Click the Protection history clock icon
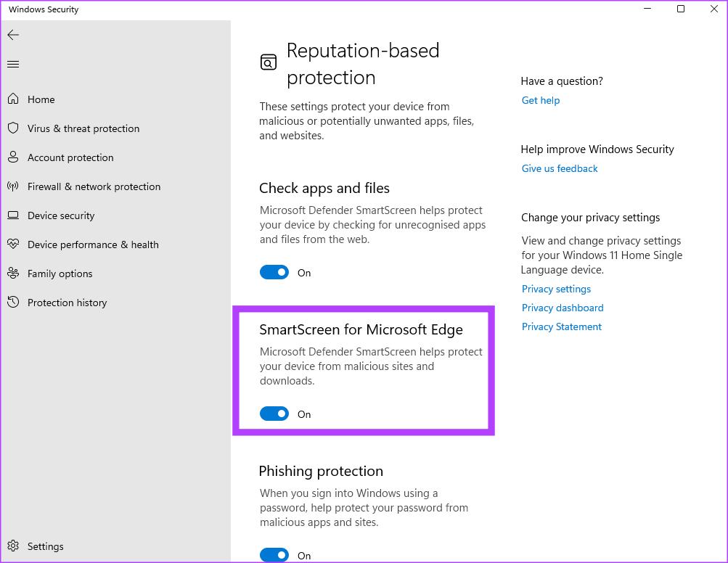Viewport: 728px width, 563px height. point(13,302)
